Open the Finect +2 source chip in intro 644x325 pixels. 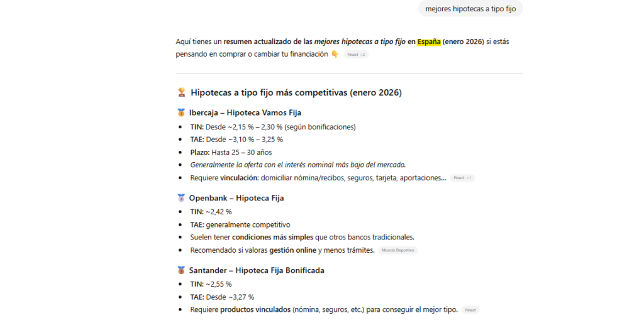(x=356, y=55)
